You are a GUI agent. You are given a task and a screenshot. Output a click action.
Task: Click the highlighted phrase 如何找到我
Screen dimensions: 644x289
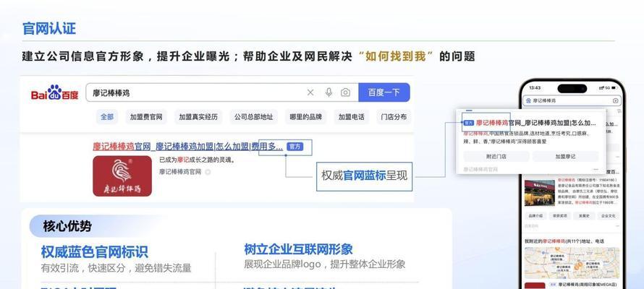pos(396,56)
